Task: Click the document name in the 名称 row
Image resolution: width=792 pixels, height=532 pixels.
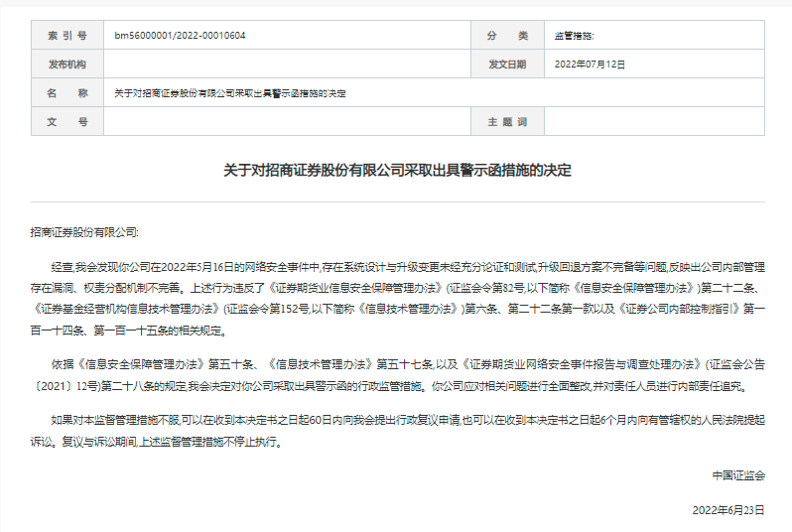Action: click(230, 93)
